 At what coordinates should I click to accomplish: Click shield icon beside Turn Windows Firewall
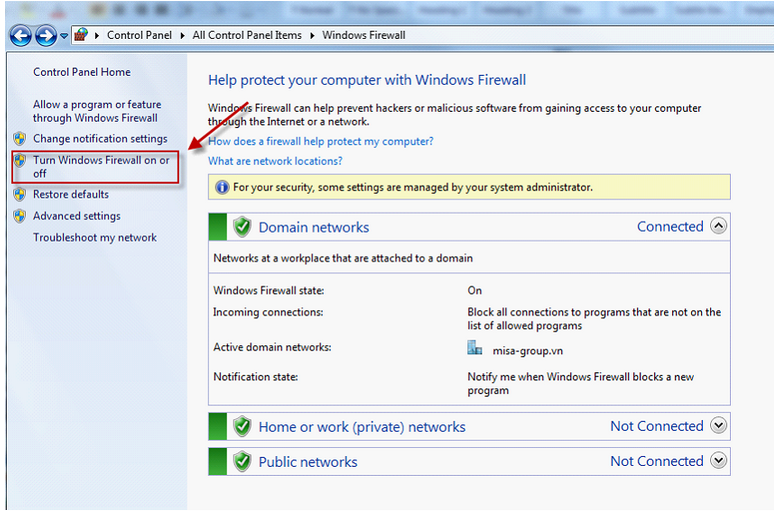pos(20,160)
